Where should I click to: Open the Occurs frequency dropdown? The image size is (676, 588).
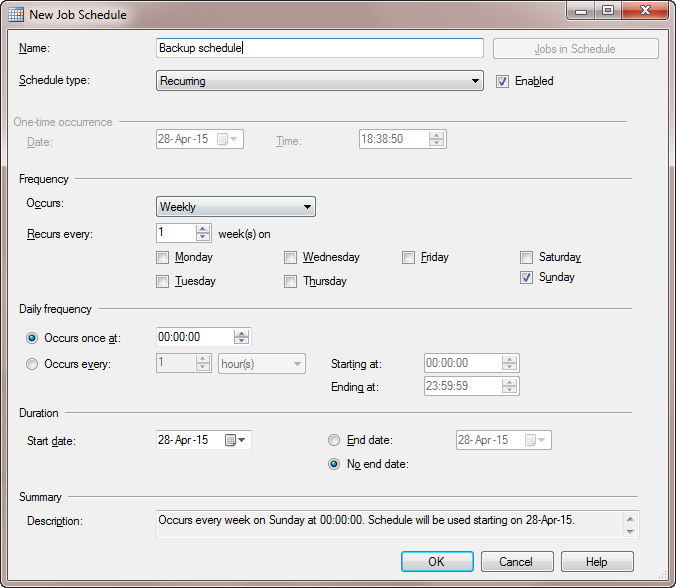coord(235,206)
